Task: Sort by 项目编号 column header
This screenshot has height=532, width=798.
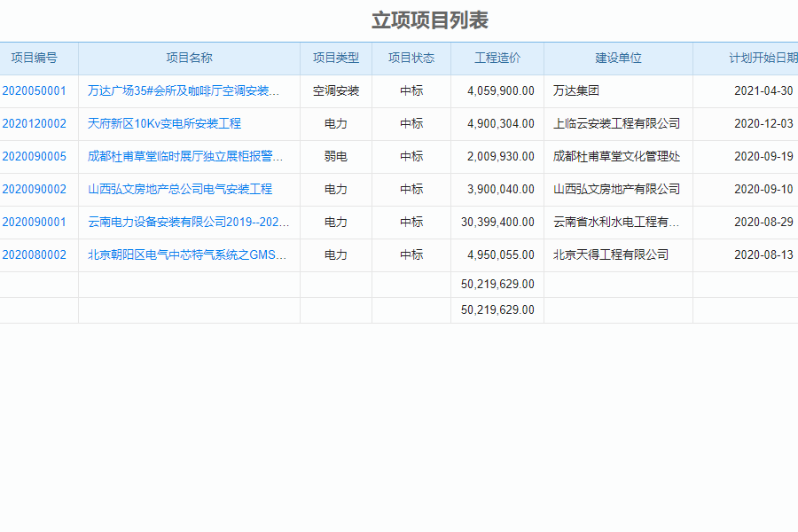Action: coord(34,58)
